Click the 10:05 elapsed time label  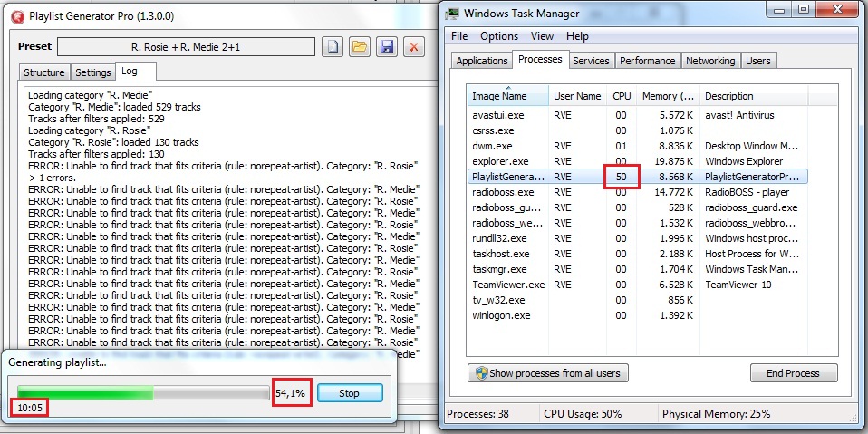point(29,408)
